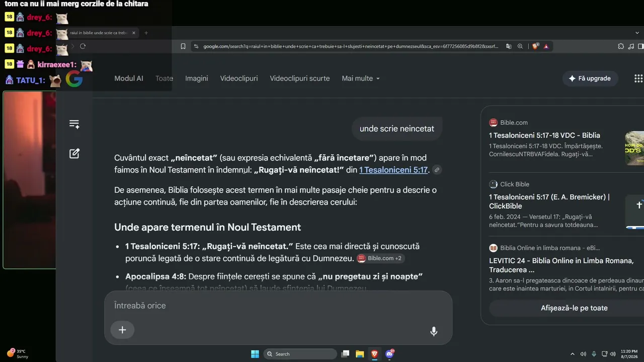This screenshot has height=362, width=644.
Task: Switch to the Imagini tab
Action: (196, 78)
